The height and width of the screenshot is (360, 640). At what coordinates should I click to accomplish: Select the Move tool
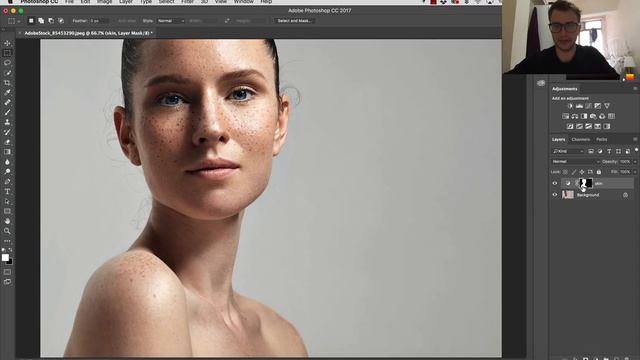point(7,43)
